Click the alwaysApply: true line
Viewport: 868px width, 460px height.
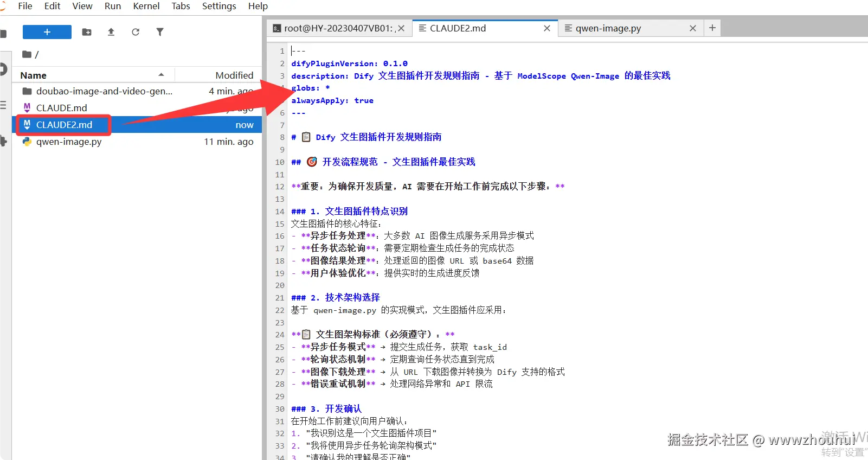pyautogui.click(x=332, y=100)
